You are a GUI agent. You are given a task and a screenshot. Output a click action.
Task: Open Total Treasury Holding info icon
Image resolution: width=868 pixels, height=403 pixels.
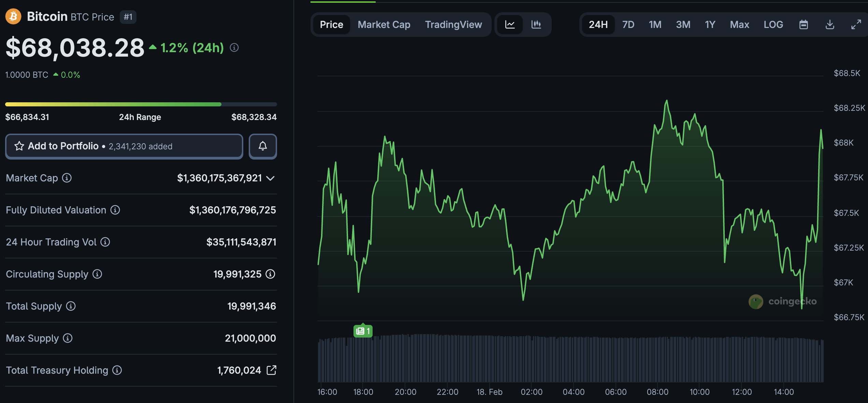pos(117,370)
